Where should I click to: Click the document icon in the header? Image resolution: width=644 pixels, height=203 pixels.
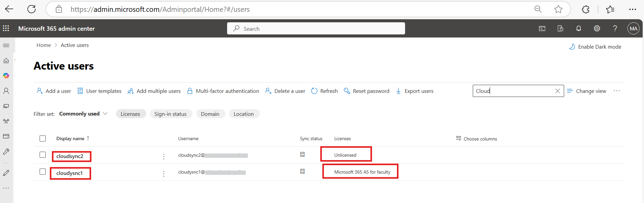[x=560, y=29]
